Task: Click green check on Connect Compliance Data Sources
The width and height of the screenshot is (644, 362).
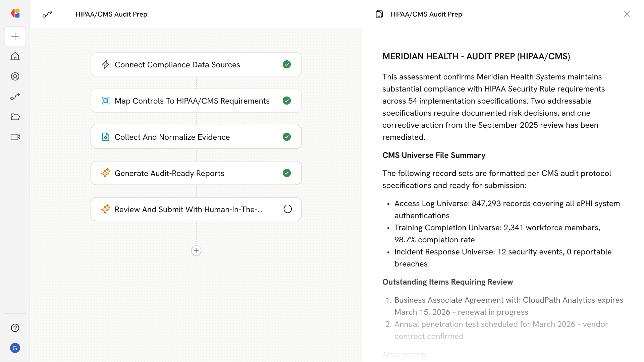Action: (287, 64)
